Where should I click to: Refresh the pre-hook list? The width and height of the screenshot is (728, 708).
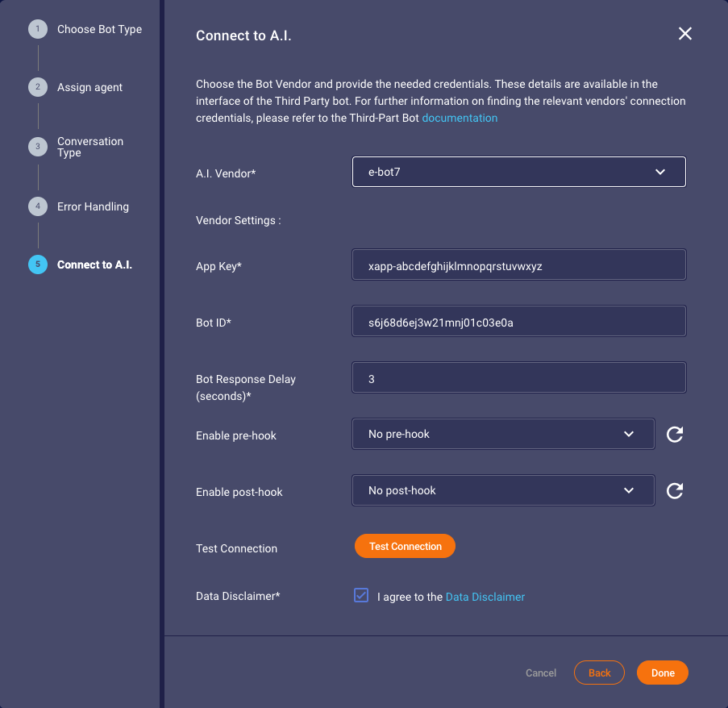coord(674,434)
